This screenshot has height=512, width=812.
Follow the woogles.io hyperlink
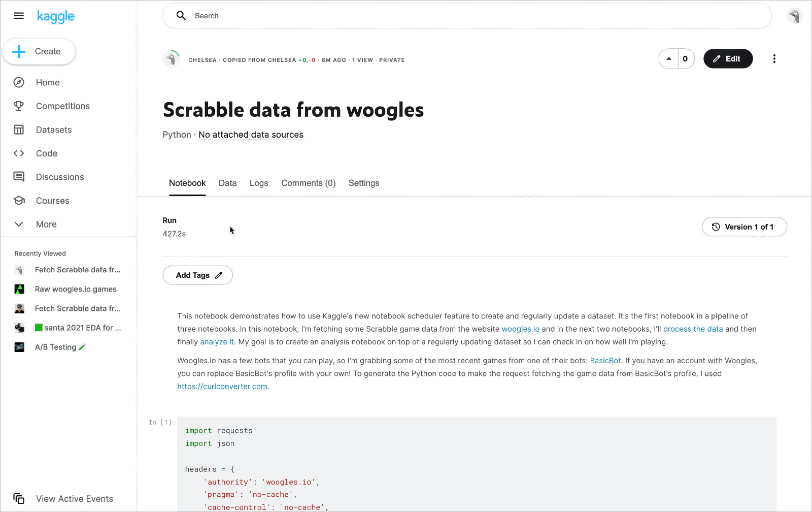click(520, 329)
